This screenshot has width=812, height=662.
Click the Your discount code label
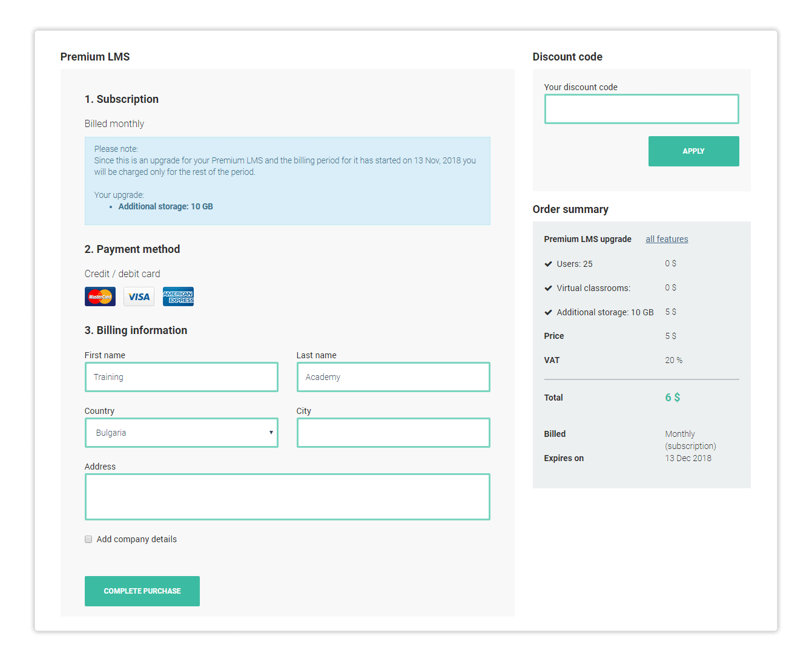coord(581,87)
